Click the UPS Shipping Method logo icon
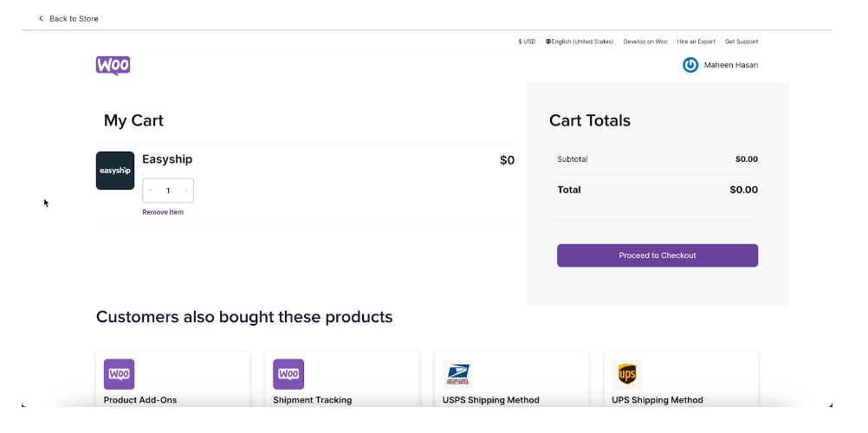 click(627, 374)
